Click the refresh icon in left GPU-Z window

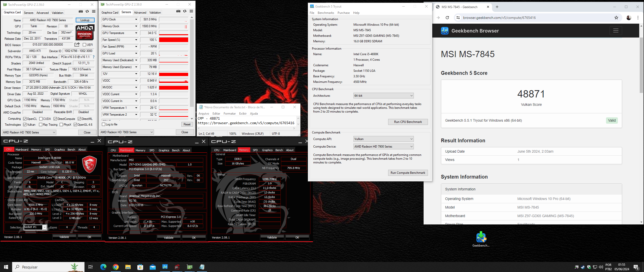[x=87, y=11]
